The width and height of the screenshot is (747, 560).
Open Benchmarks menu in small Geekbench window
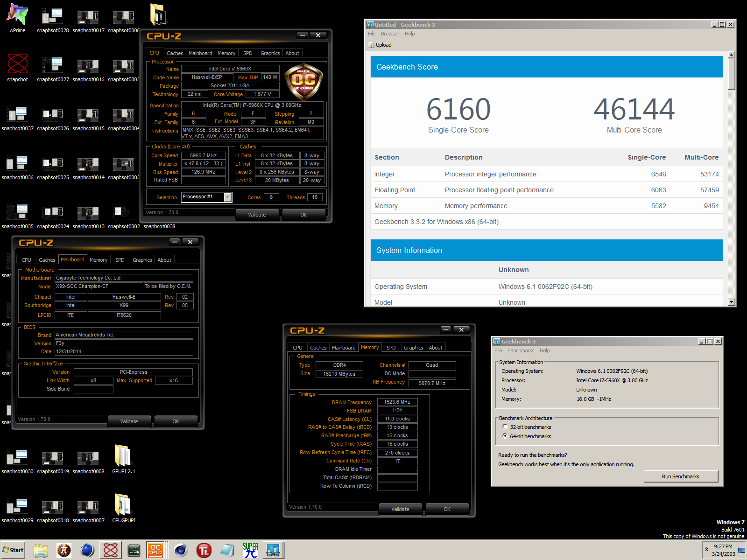coord(521,350)
